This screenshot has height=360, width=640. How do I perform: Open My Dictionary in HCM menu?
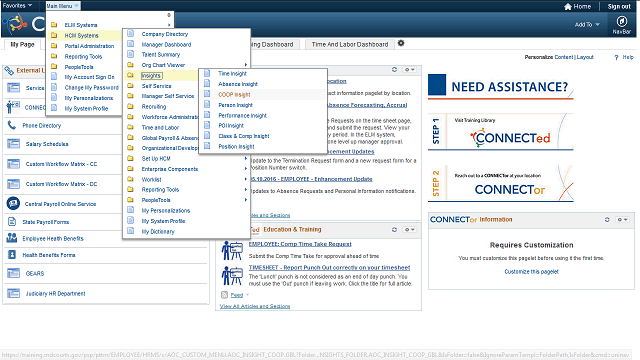tap(158, 231)
